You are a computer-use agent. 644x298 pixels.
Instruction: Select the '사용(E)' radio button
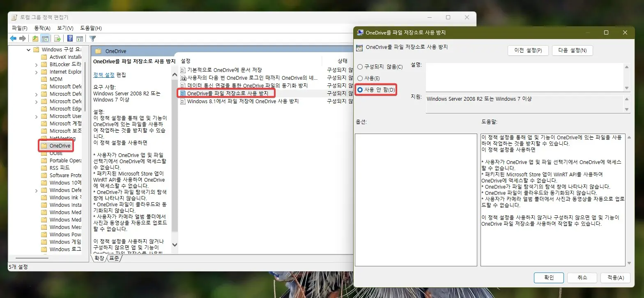(x=360, y=78)
